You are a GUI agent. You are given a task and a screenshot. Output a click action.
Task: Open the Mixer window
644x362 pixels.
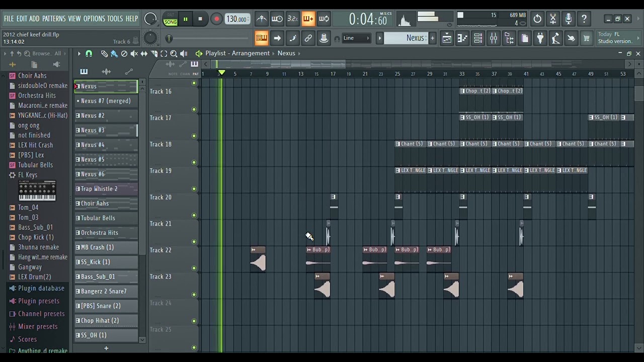point(494,38)
